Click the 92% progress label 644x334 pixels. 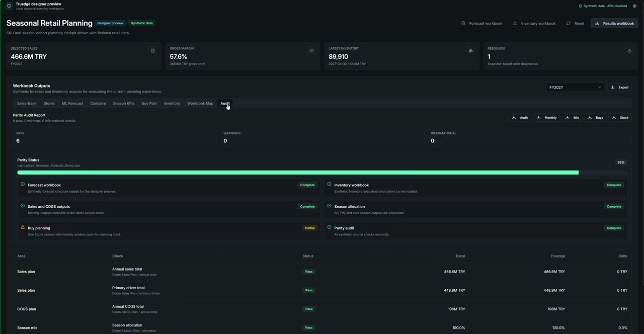pyautogui.click(x=621, y=162)
